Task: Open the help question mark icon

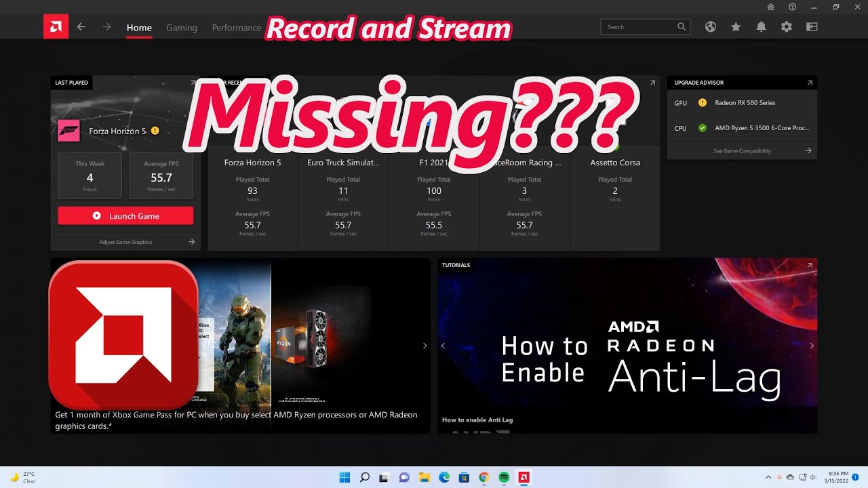Action: (793, 7)
